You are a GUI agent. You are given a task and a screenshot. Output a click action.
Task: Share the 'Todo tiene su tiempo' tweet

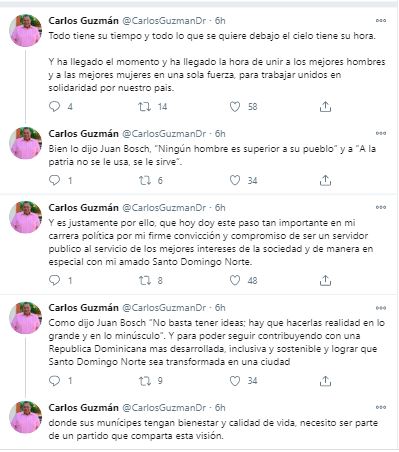325,107
